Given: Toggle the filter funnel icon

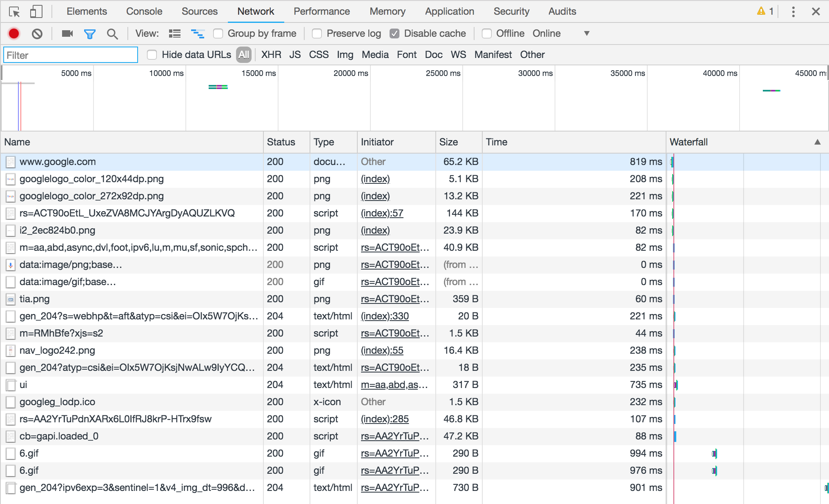Looking at the screenshot, I should [90, 34].
